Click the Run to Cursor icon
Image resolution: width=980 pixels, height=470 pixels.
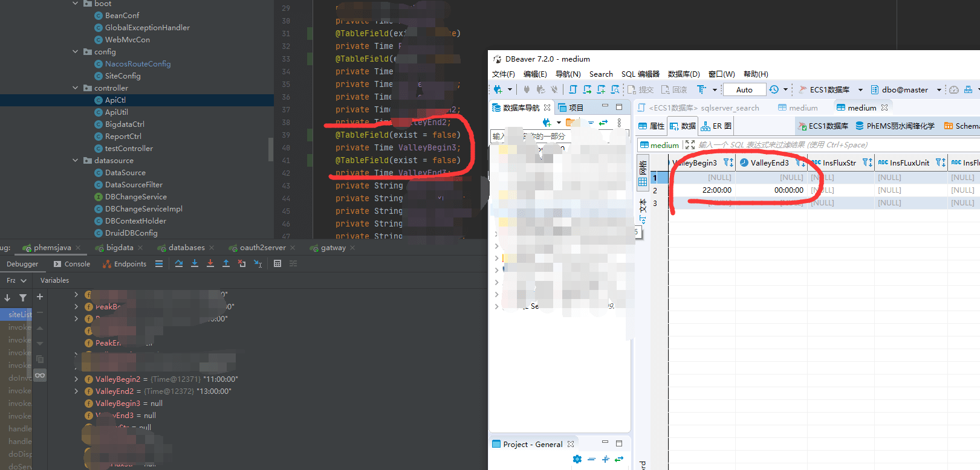(258, 263)
